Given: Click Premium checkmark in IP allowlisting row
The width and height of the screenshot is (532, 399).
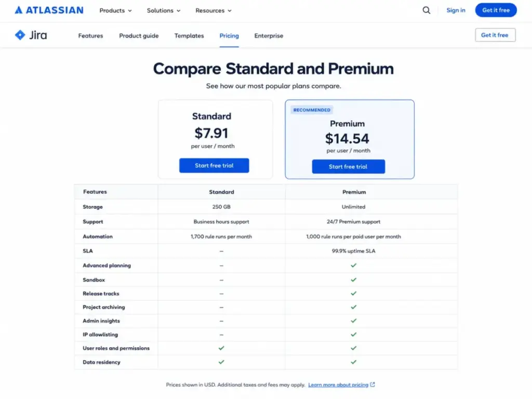Looking at the screenshot, I should coord(353,334).
